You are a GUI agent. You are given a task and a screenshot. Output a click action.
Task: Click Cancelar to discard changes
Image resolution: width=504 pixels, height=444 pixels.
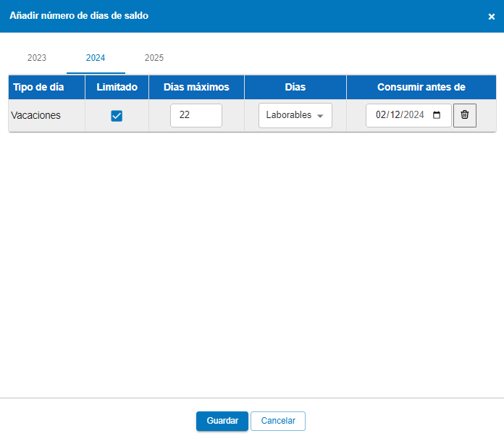278,421
